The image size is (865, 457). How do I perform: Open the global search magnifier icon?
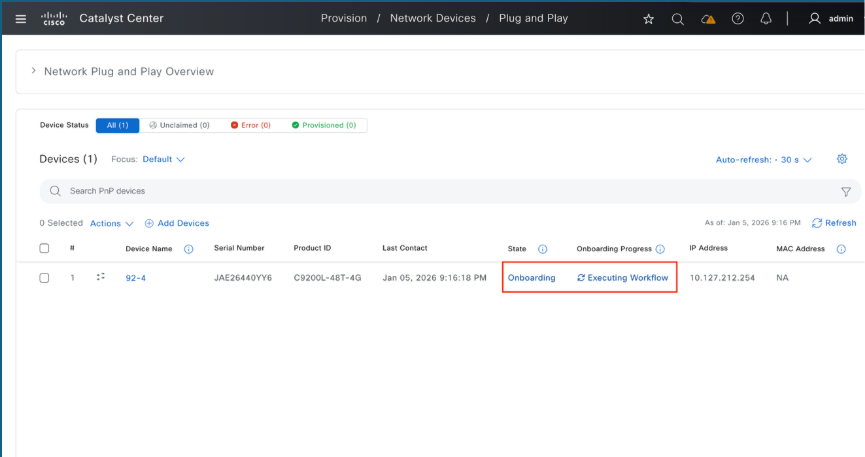[677, 19]
